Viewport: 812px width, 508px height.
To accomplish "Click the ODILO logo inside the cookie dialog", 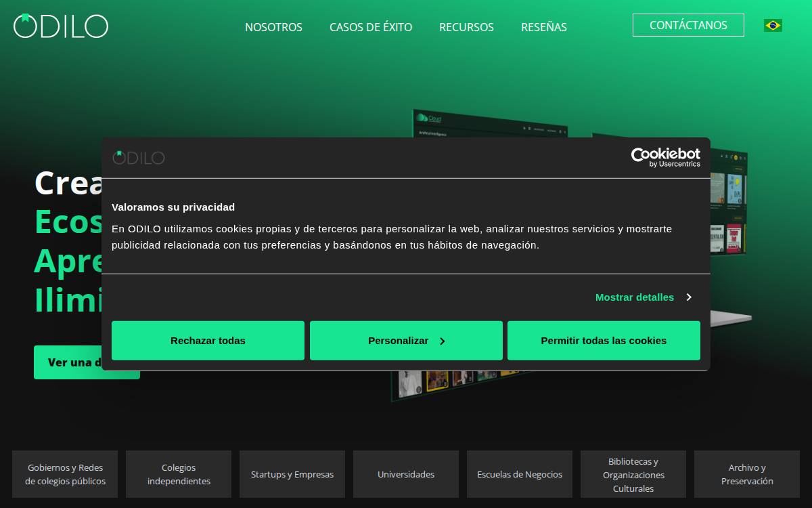I will point(139,157).
